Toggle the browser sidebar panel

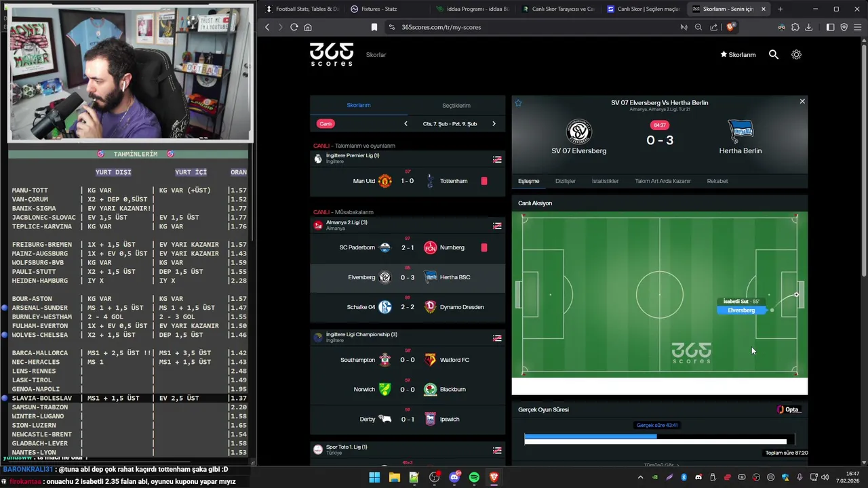click(830, 27)
